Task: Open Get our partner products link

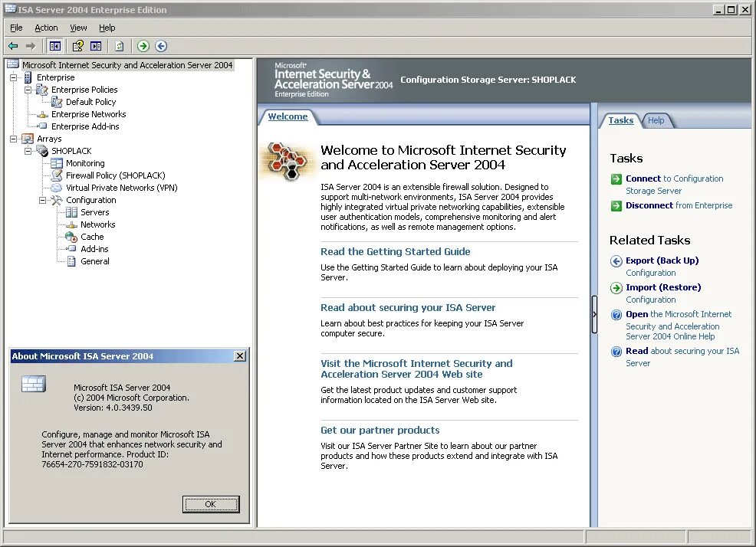Action: [380, 430]
